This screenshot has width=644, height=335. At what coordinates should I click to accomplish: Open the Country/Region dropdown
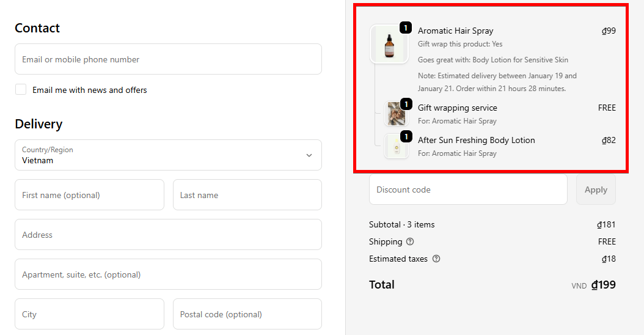pyautogui.click(x=168, y=155)
